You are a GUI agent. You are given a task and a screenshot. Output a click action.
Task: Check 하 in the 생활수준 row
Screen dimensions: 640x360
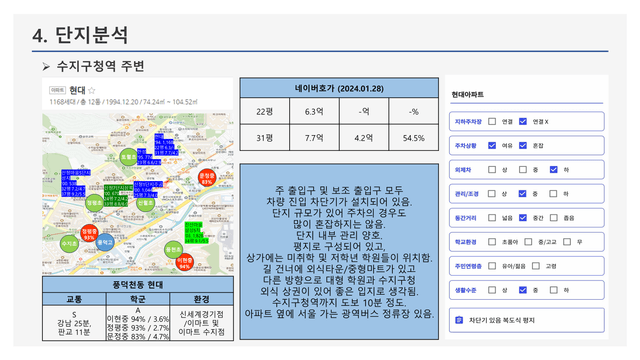pos(553,290)
